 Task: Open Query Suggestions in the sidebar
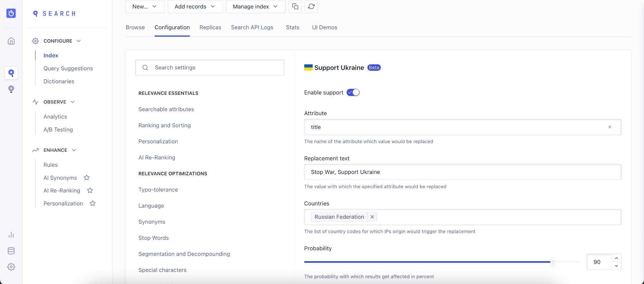(x=68, y=68)
